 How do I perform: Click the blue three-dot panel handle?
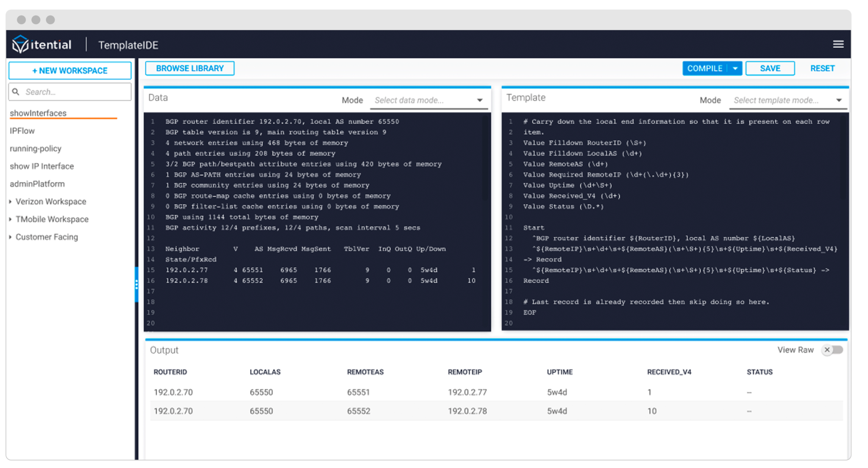point(136,285)
